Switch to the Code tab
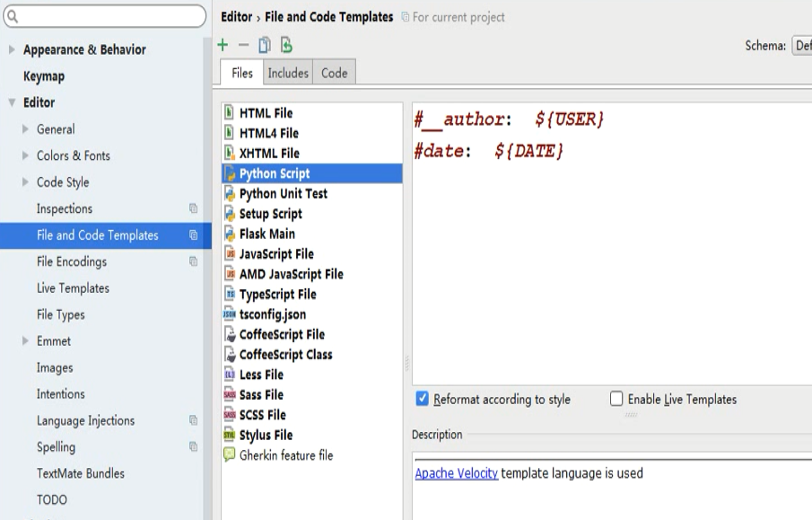This screenshot has height=520, width=812. (334, 74)
